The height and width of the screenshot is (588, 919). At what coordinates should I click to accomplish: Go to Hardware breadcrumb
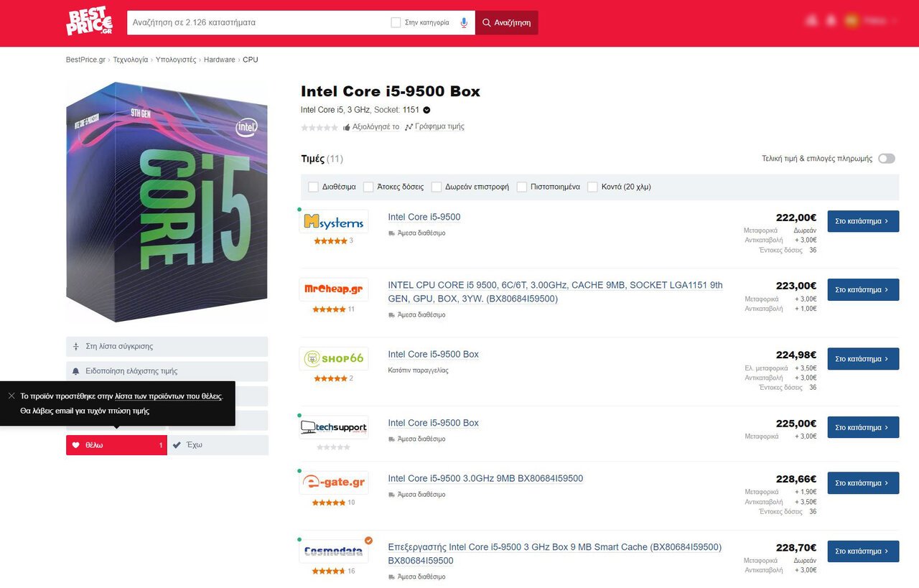(219, 60)
